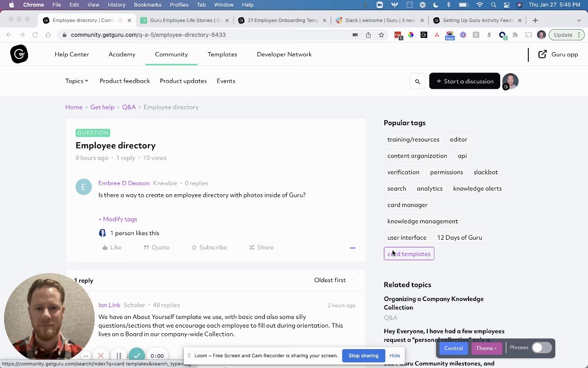588x368 pixels.
Task: Open the Apple menu
Action: click(12, 5)
